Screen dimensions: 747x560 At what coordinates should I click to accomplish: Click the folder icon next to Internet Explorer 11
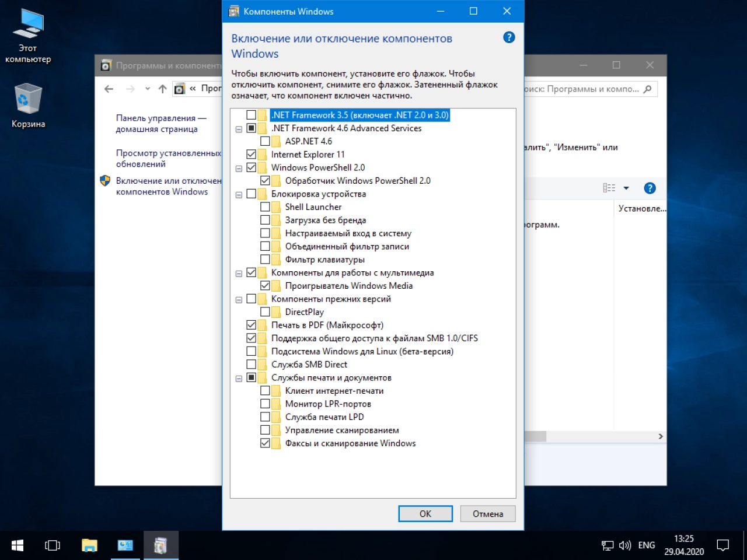coord(262,155)
